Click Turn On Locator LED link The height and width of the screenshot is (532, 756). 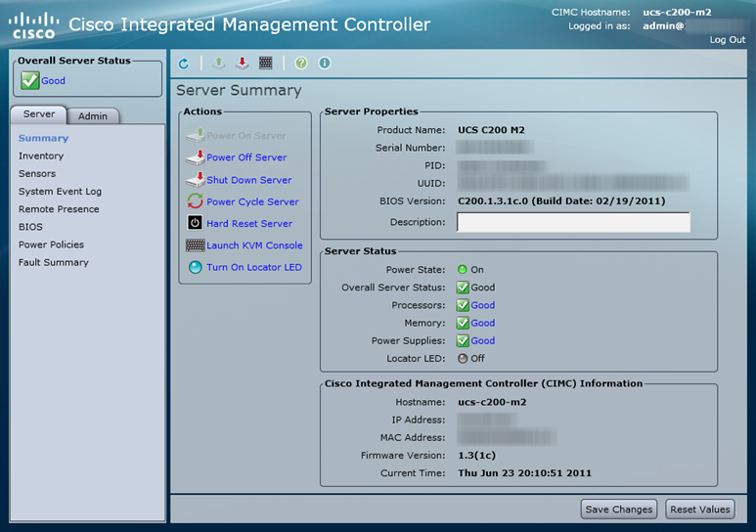point(254,267)
